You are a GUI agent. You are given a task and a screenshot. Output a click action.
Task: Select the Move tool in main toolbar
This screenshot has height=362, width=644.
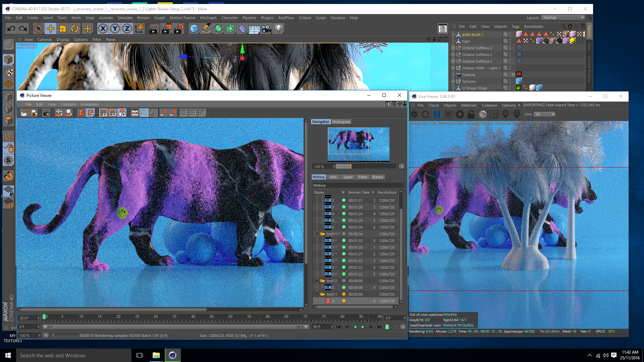tap(51, 29)
